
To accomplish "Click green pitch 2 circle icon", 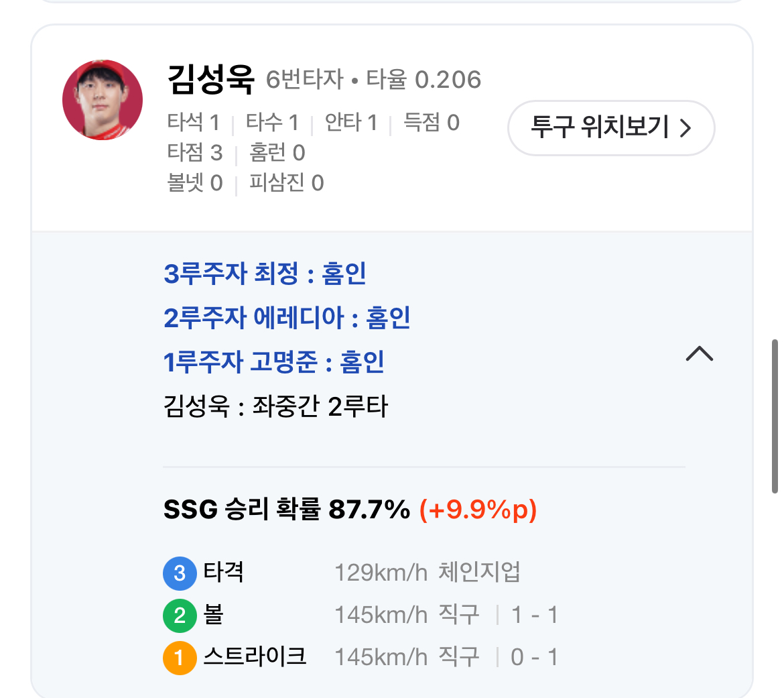I will pos(180,616).
